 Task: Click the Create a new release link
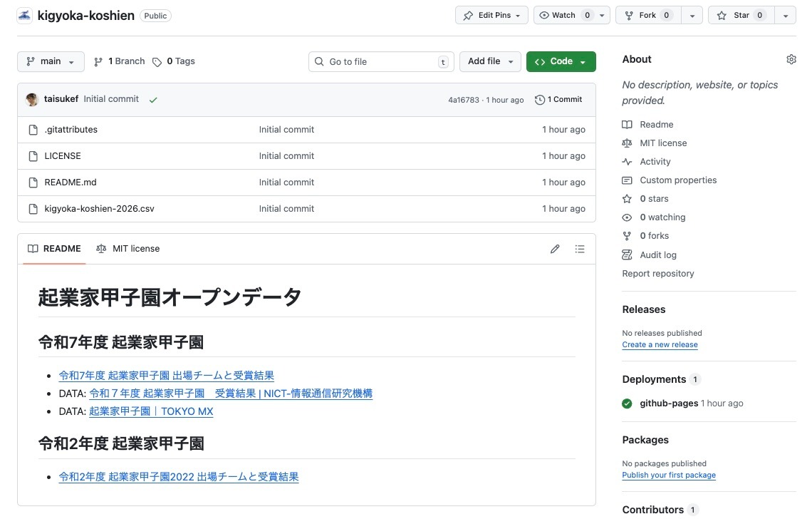click(660, 344)
